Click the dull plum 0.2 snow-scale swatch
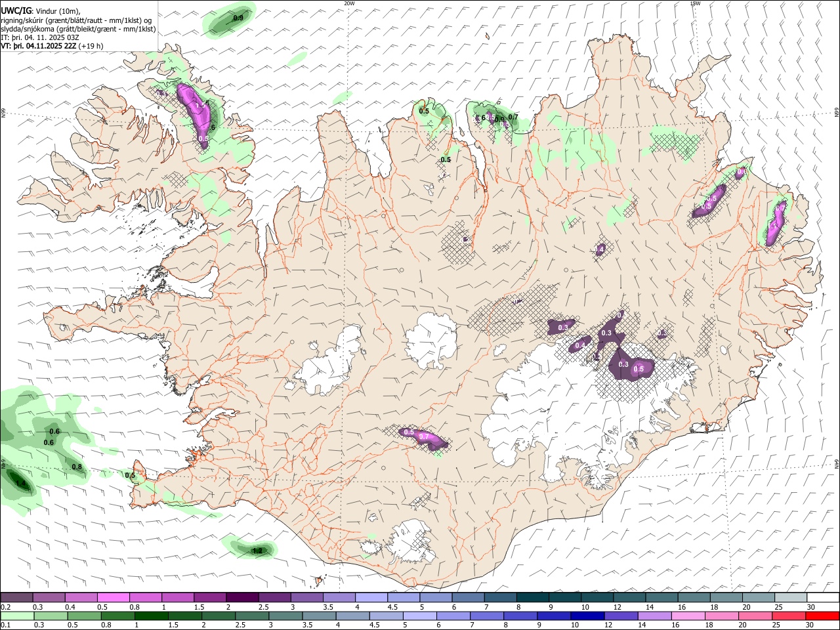Viewport: 840px width, 630px height. coord(16,598)
